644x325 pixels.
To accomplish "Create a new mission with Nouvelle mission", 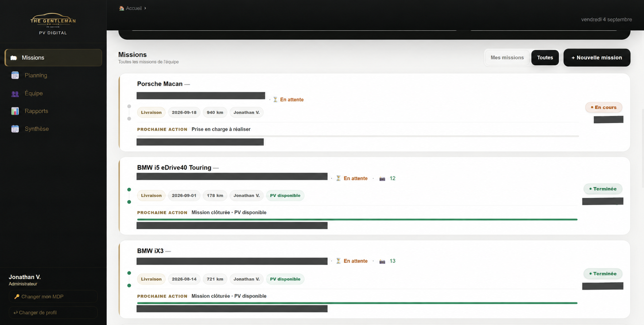I will pos(597,58).
